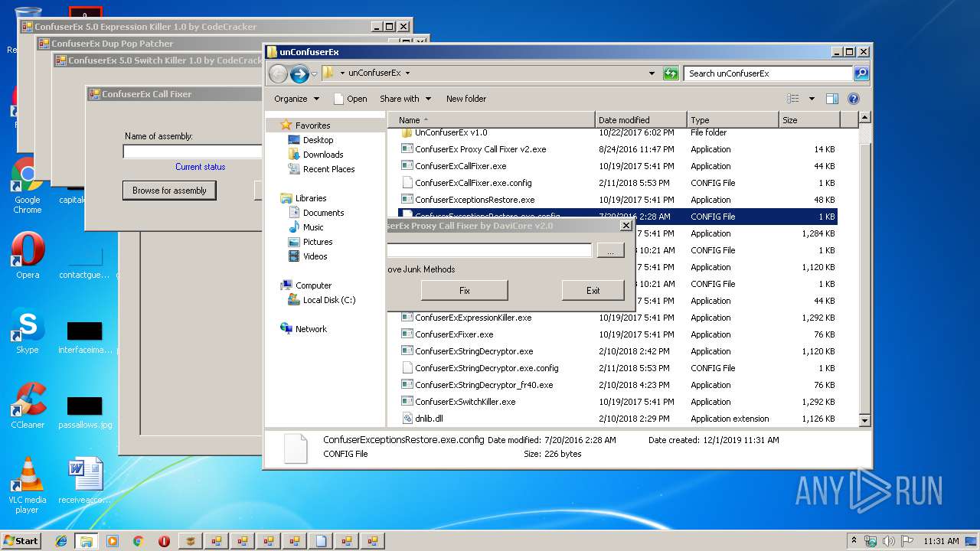Open the recent pages dropdown beside Forward
This screenshot has height=551, width=980.
[314, 73]
